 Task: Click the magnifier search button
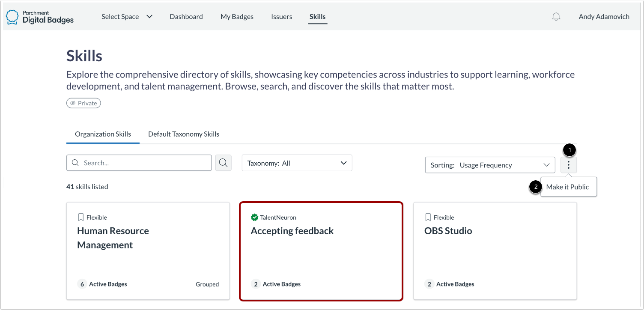(223, 163)
